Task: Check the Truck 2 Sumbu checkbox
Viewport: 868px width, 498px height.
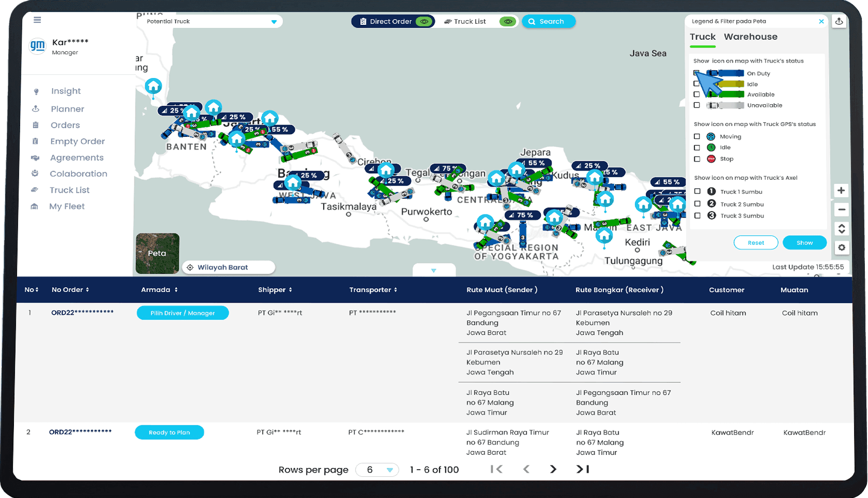Action: pos(697,204)
